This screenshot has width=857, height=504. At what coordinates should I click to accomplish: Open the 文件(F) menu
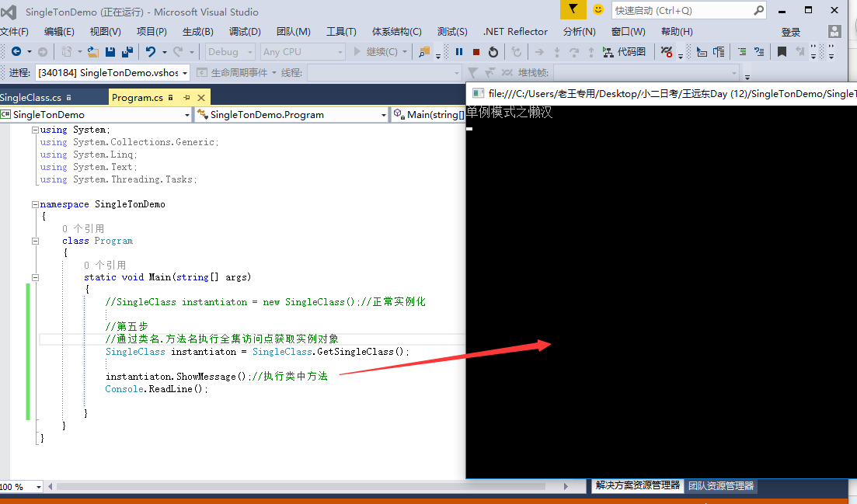14,32
